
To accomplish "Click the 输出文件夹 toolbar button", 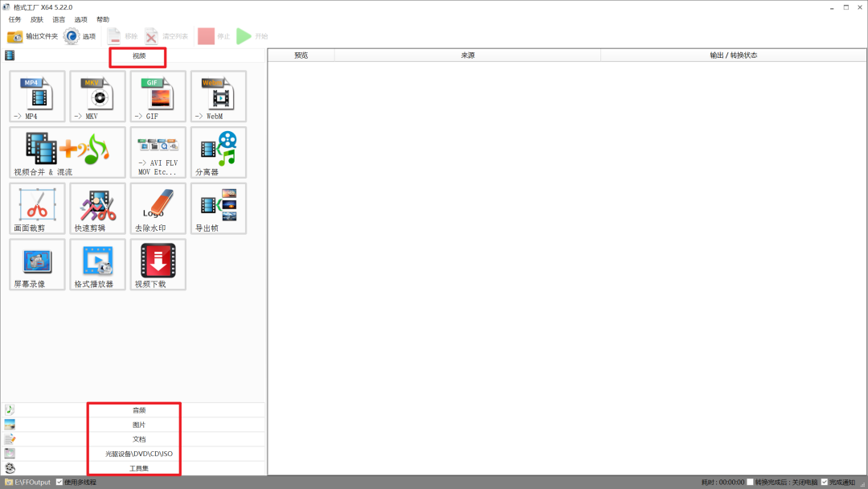I will click(x=32, y=36).
